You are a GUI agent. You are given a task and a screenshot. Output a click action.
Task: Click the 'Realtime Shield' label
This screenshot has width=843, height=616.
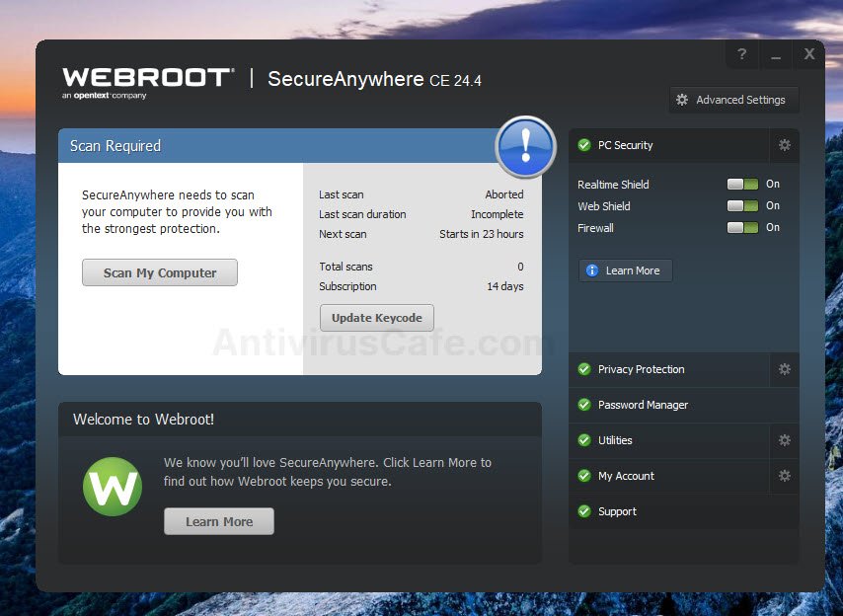coord(613,185)
